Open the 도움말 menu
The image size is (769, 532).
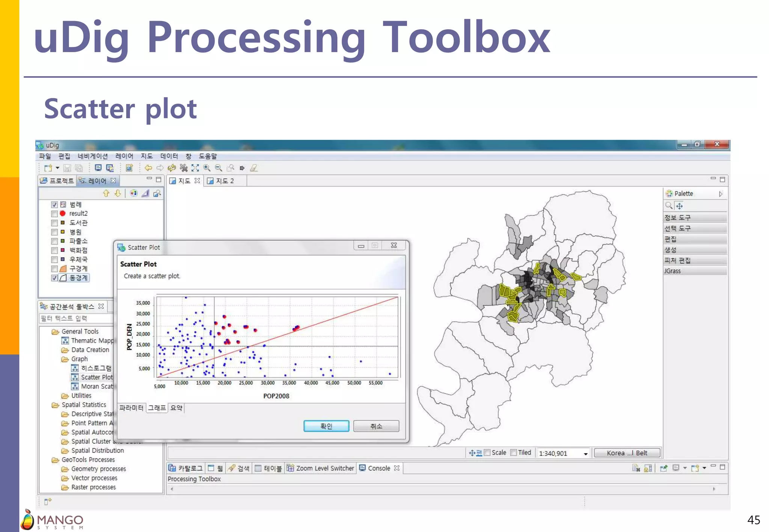point(208,156)
